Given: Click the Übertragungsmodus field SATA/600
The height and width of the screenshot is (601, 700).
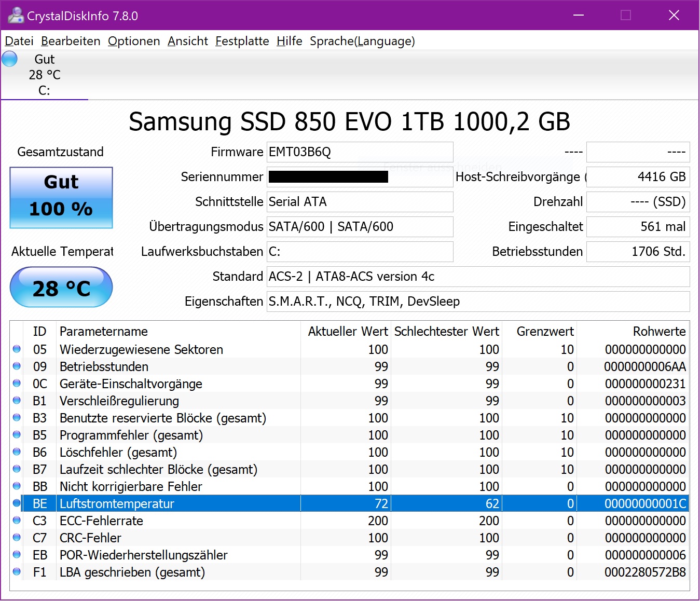Looking at the screenshot, I should pyautogui.click(x=360, y=227).
